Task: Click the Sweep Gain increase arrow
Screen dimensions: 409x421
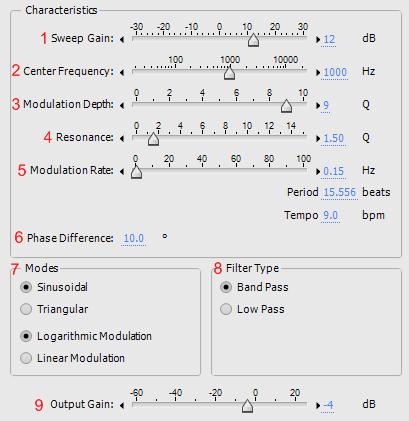Action: point(318,40)
